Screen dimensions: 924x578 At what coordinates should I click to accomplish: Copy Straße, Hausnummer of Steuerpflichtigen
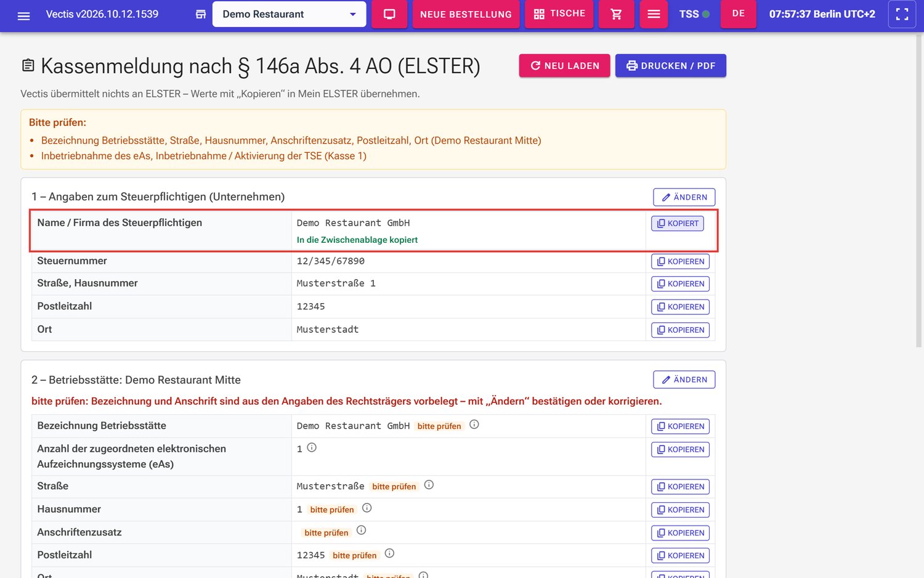(680, 284)
